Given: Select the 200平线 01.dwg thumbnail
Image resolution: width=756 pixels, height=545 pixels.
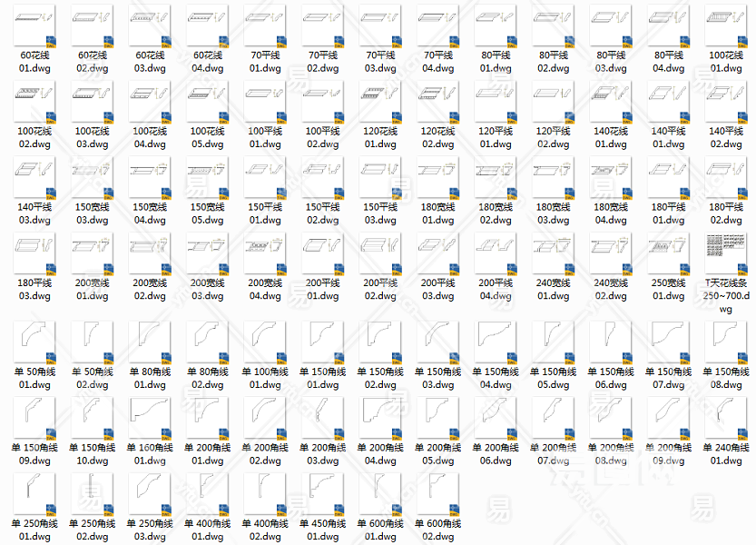Looking at the screenshot, I should click(323, 253).
